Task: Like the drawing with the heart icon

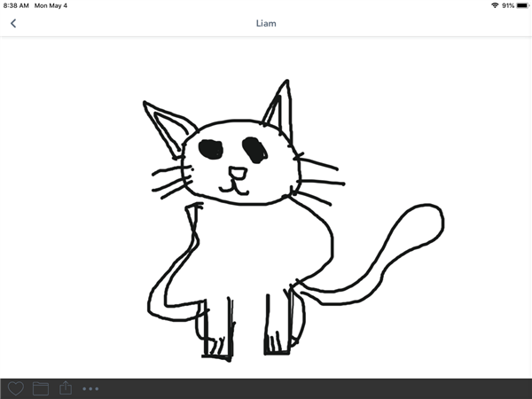Action: (16, 388)
